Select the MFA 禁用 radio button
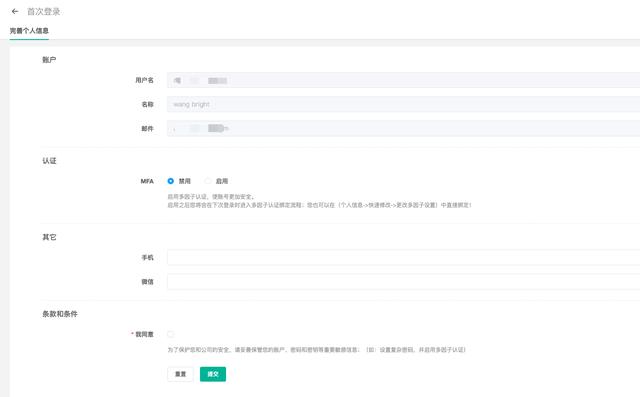The image size is (640, 397). (x=171, y=181)
